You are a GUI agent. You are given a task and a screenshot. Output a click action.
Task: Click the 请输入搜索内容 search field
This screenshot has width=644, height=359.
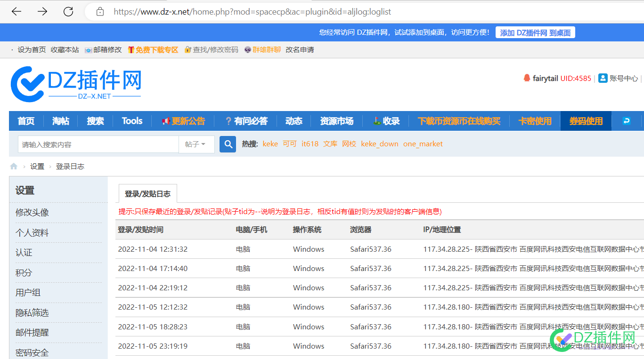(98, 144)
